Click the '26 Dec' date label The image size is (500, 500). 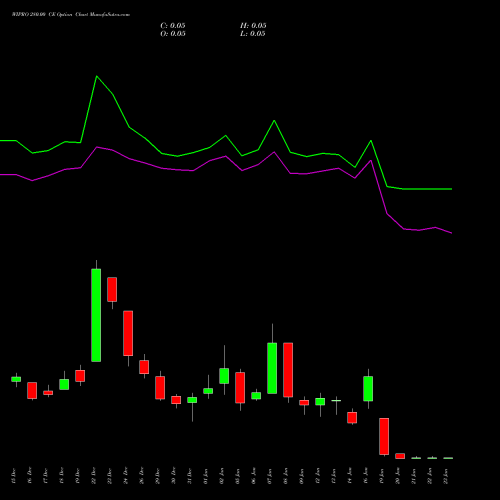click(x=142, y=476)
